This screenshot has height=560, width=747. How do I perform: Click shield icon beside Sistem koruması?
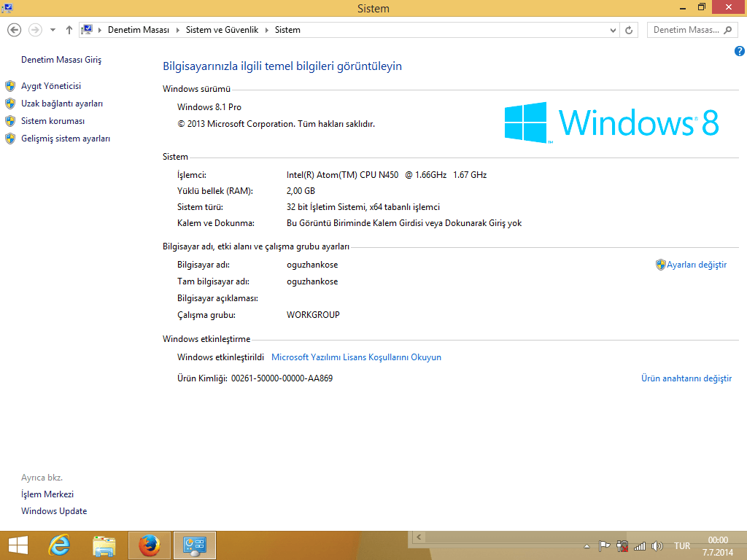(10, 121)
